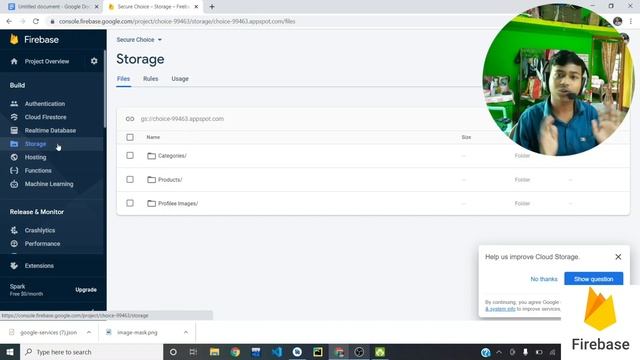The image size is (640, 360).
Task: Reload the page with browser refresh icon
Action: tap(36, 21)
